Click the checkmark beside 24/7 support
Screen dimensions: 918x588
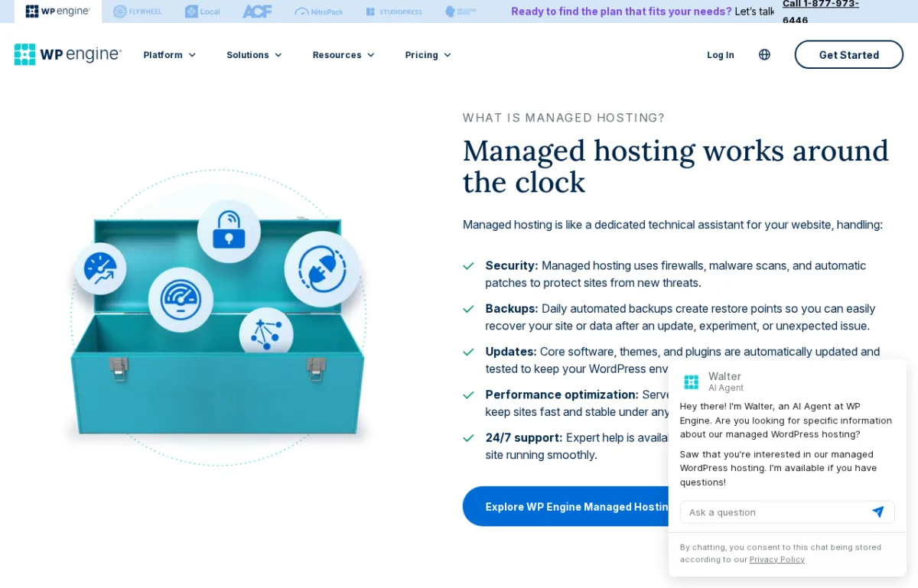tap(468, 438)
